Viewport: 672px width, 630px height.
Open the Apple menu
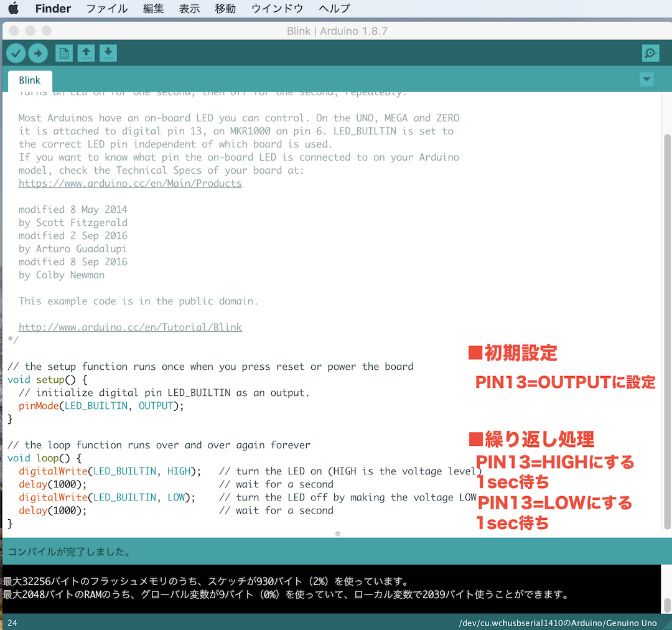(x=14, y=8)
